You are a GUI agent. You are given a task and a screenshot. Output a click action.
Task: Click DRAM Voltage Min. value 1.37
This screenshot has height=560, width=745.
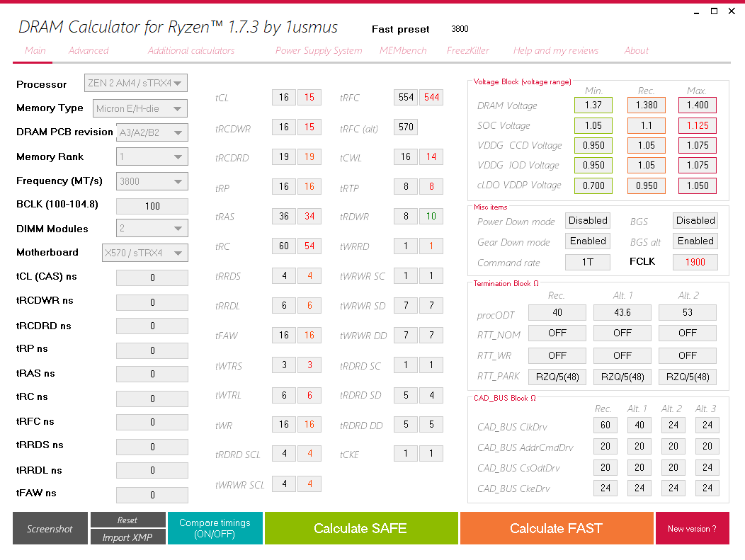click(593, 105)
